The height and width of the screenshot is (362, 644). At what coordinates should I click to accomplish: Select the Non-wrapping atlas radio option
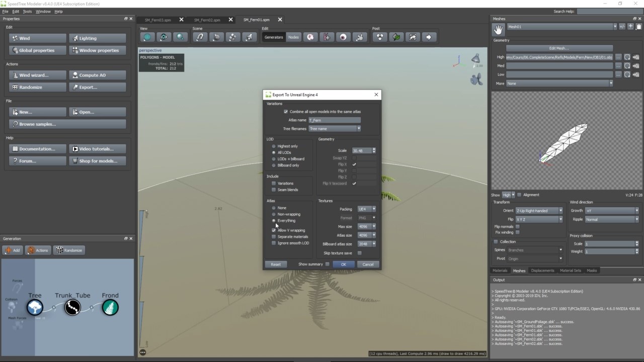pyautogui.click(x=274, y=214)
